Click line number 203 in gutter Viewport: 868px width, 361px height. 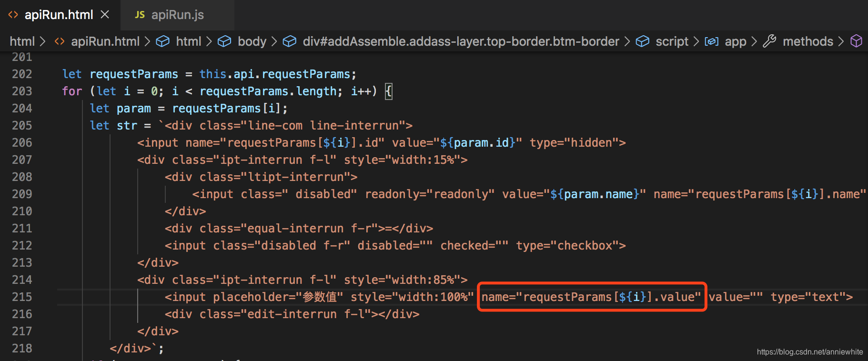(x=22, y=91)
